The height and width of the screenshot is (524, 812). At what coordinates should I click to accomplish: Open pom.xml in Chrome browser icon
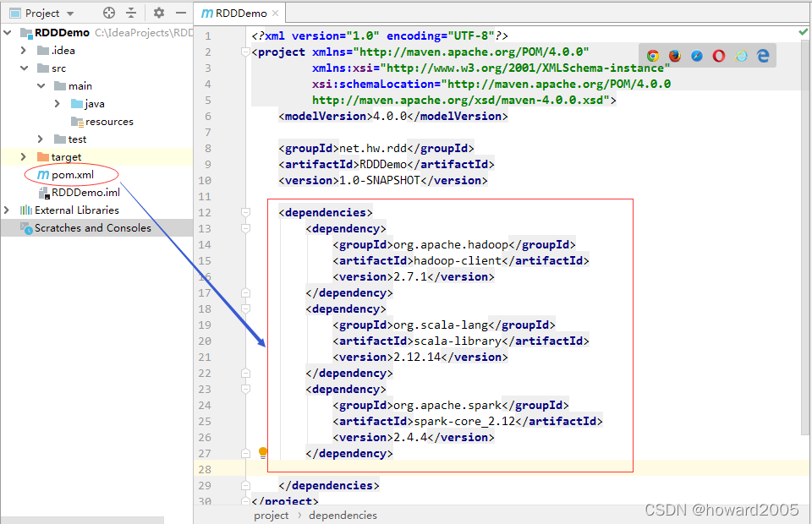coord(652,56)
